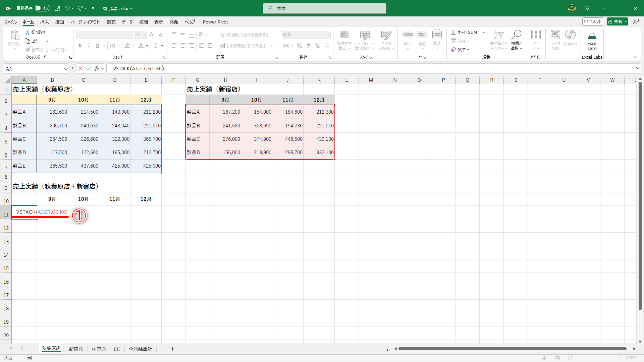
Task: Click the lightbulb tips icon
Action: coord(587,8)
